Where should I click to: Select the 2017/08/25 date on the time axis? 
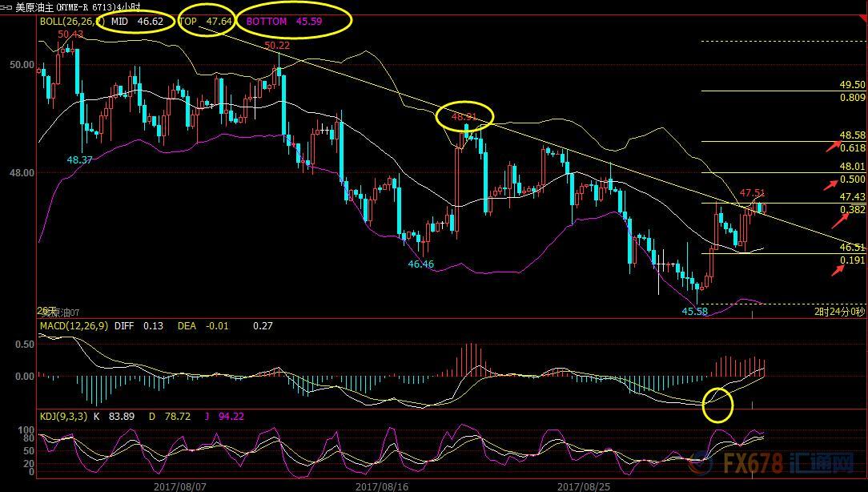(584, 486)
